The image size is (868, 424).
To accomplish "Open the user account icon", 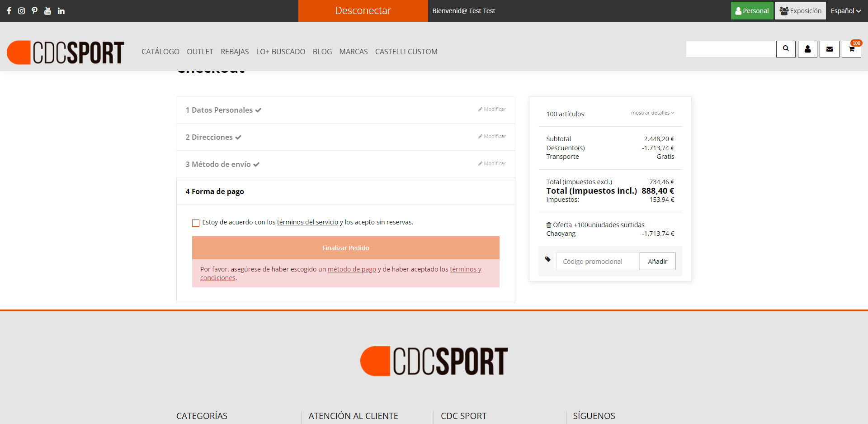I will coord(807,49).
